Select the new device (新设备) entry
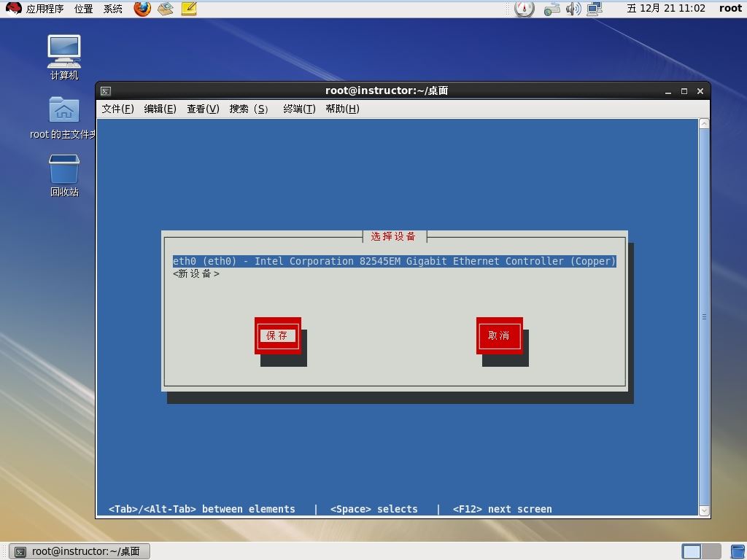 196,274
